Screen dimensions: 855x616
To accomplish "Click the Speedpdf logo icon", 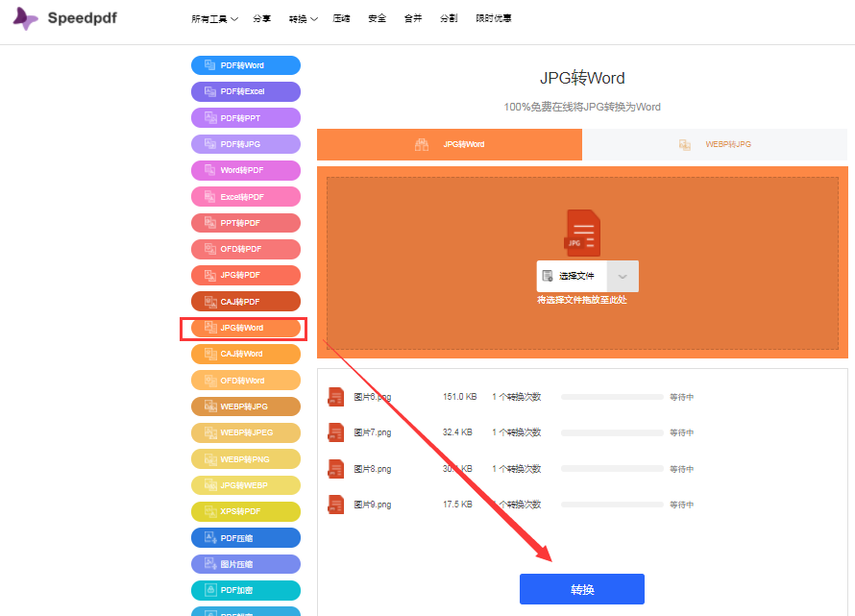I will pyautogui.click(x=25, y=18).
